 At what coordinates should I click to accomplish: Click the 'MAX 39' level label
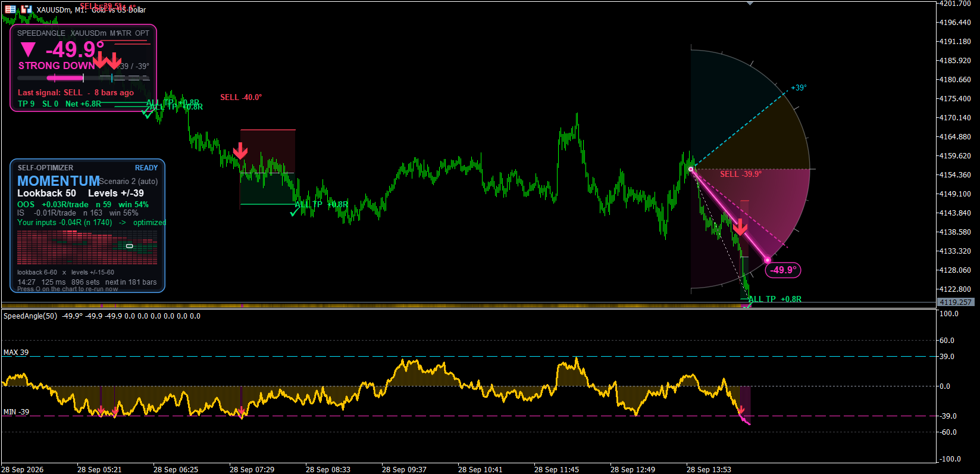pos(16,353)
